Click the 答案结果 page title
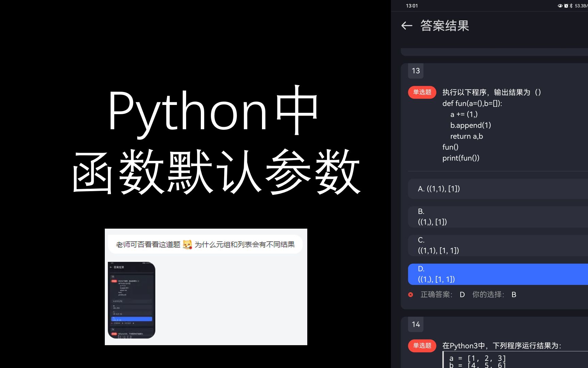588x368 pixels. [445, 26]
